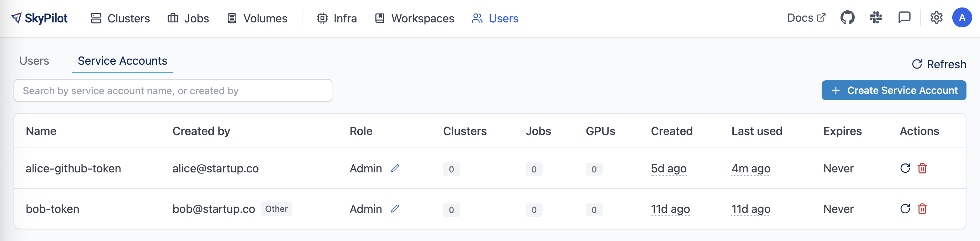The image size is (980, 241).
Task: Delete the bob-token service account
Action: coord(922,209)
